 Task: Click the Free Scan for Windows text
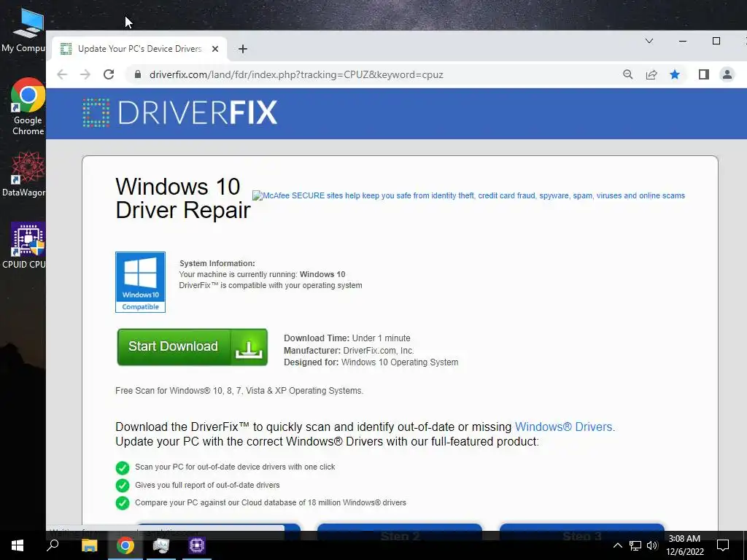(x=239, y=391)
